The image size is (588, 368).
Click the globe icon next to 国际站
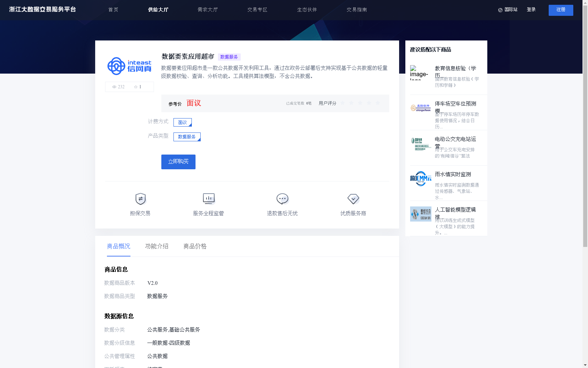coord(500,10)
